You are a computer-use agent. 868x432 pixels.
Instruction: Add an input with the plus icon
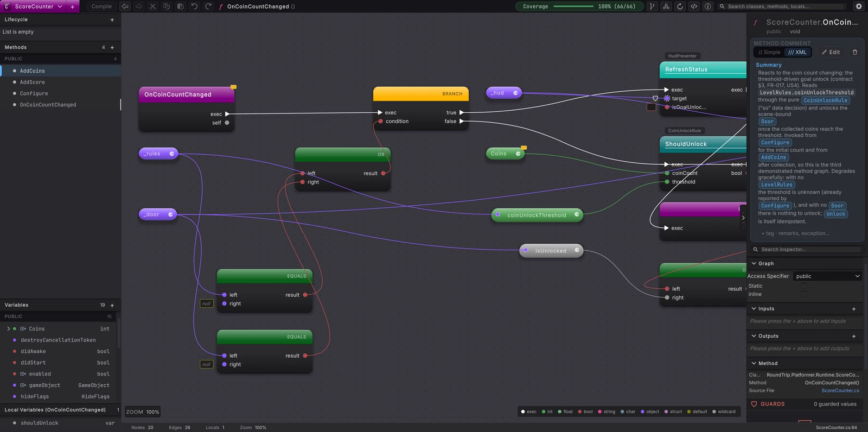[854, 309]
